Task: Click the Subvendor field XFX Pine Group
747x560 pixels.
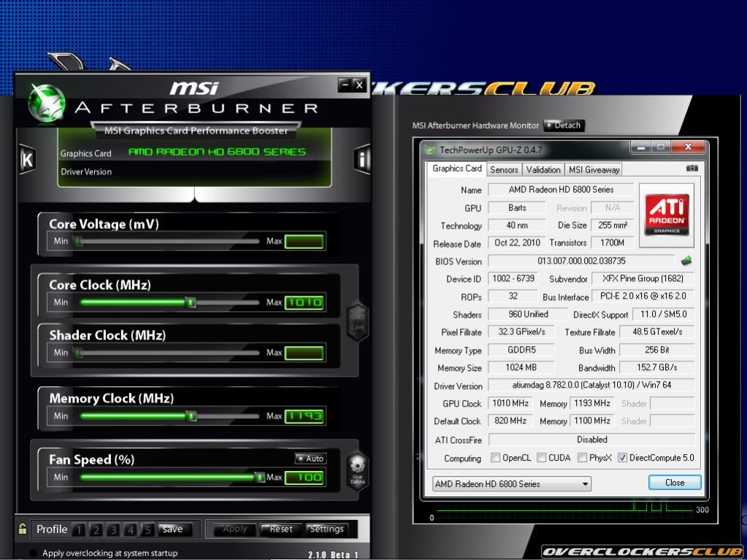Action: point(642,279)
